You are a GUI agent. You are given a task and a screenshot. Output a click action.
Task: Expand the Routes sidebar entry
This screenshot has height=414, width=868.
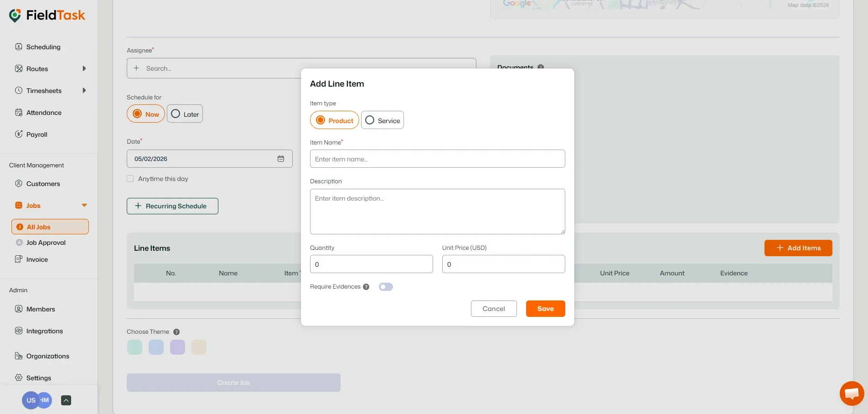pyautogui.click(x=84, y=68)
